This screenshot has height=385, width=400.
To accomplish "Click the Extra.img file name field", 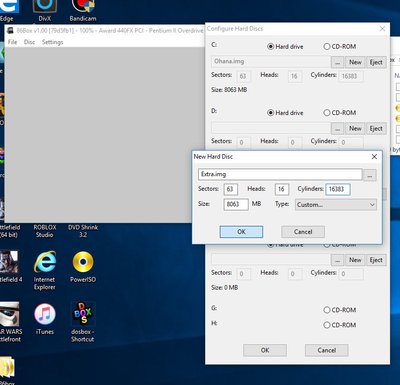I will [x=280, y=174].
